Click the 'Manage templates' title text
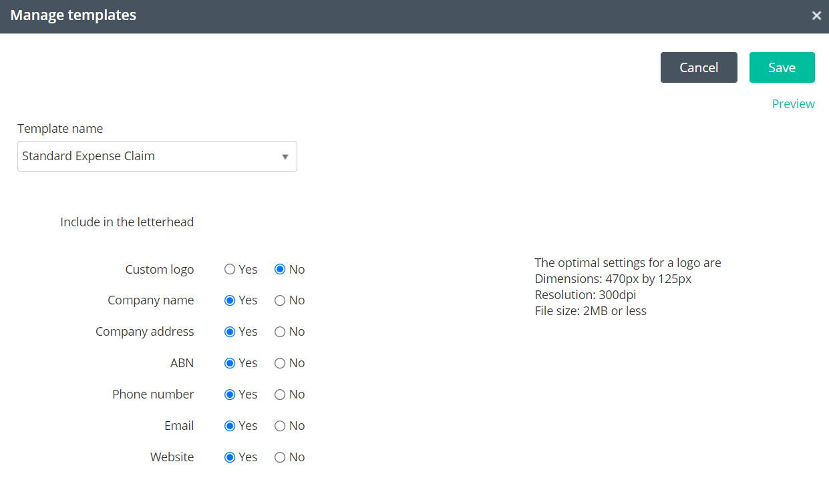Image resolution: width=829 pixels, height=504 pixels. tap(73, 15)
